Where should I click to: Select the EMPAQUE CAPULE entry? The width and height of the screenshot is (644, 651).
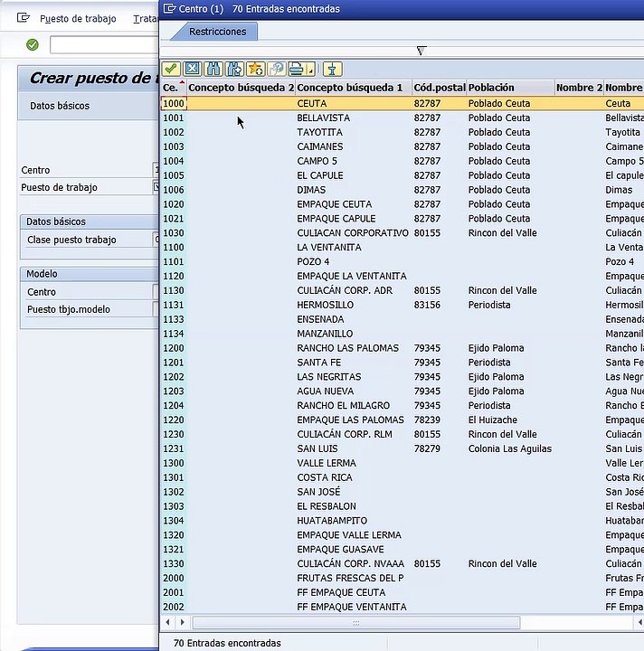336,219
